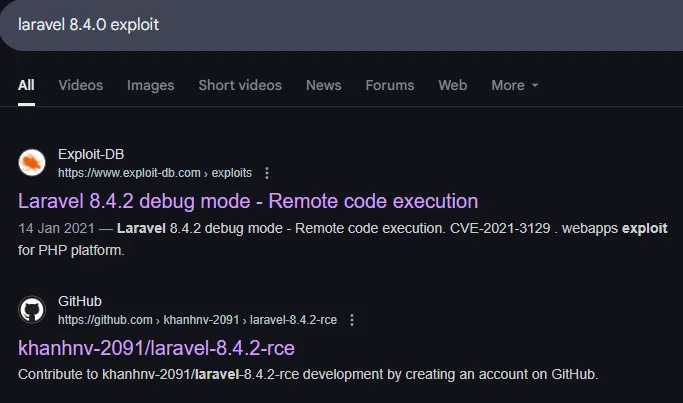683x403 pixels.
Task: Click the GitHub octocat favicon
Action: 32,310
